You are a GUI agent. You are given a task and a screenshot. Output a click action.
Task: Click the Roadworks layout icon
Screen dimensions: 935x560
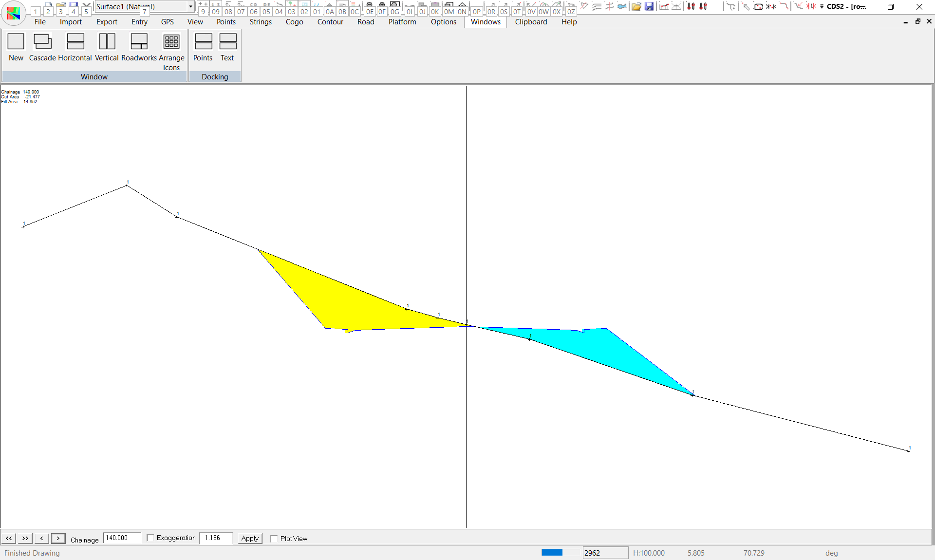(x=139, y=42)
